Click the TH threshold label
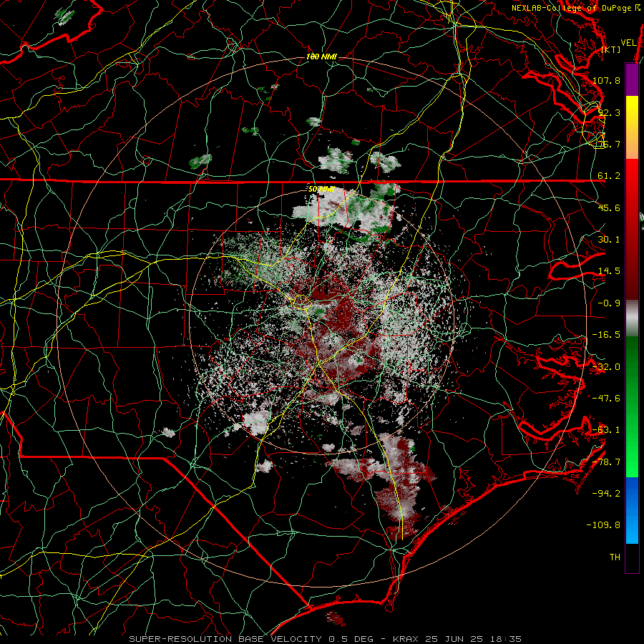The width and height of the screenshot is (644, 644). point(615,557)
